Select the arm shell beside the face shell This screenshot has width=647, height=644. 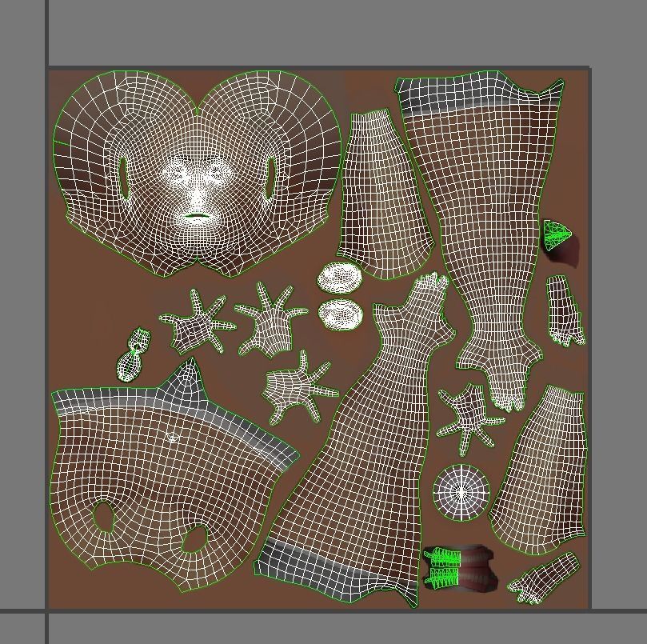(384, 194)
